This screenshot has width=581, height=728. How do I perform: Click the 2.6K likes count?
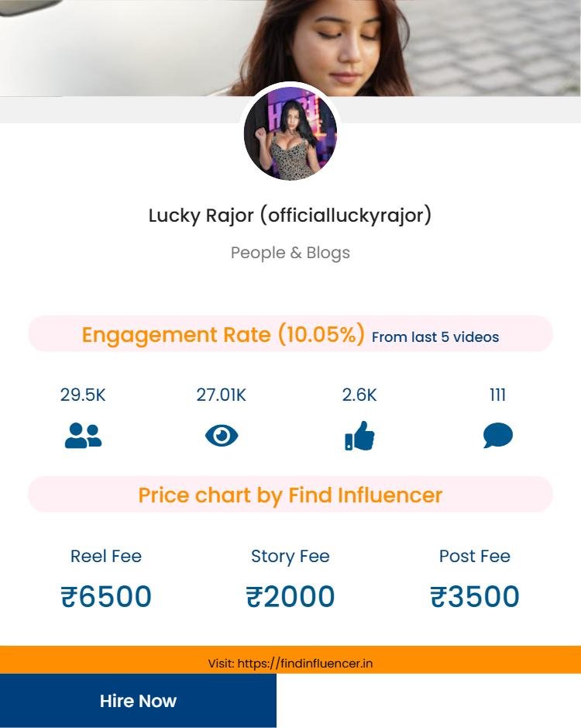tap(359, 395)
